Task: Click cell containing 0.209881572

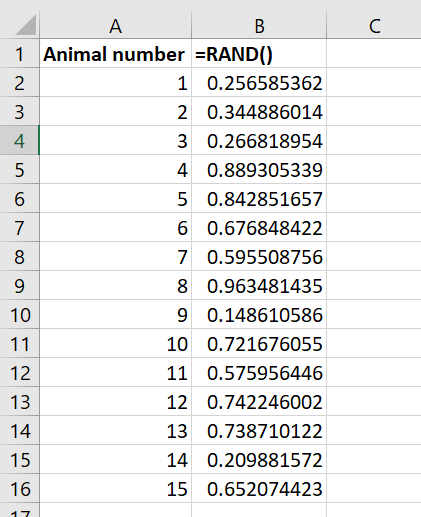Action: (x=259, y=459)
